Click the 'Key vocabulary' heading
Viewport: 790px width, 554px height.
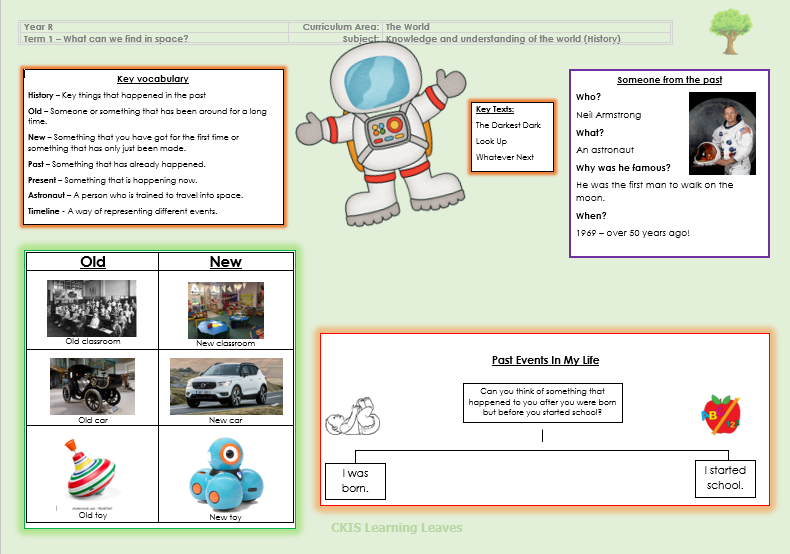(x=153, y=79)
